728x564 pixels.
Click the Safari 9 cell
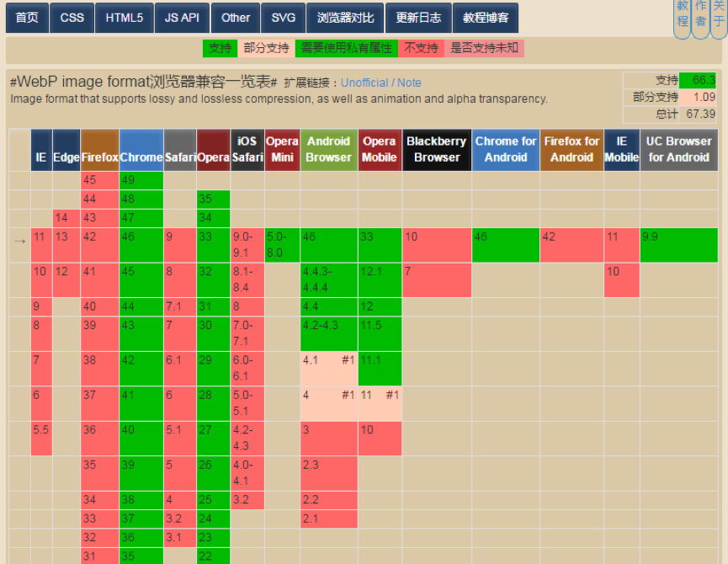[x=179, y=245]
